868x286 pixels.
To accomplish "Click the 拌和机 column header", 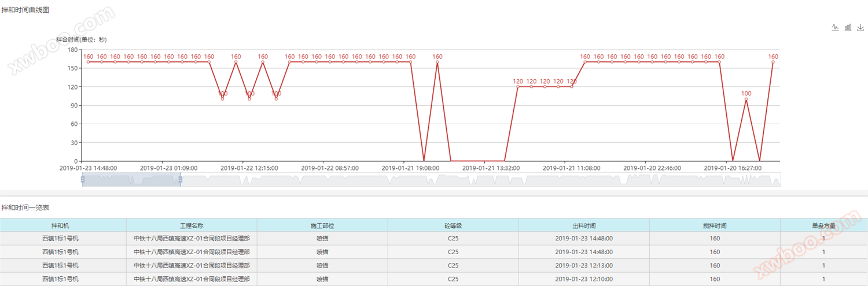I will [63, 225].
